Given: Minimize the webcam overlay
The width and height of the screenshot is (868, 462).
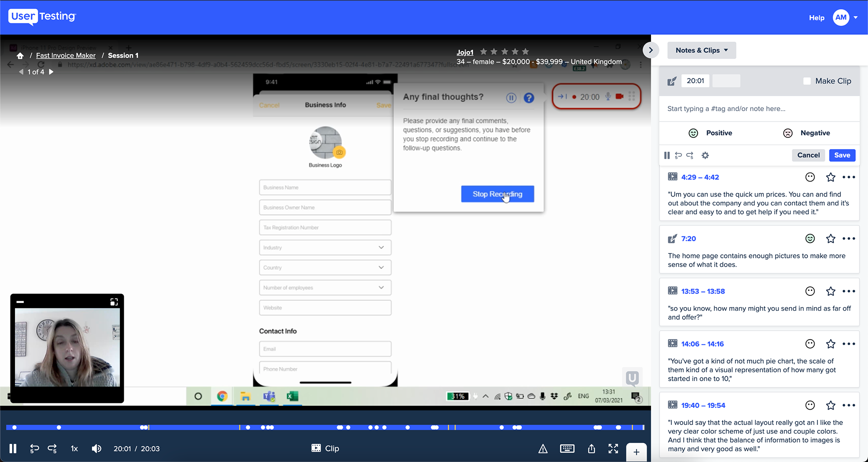Looking at the screenshot, I should [20, 302].
